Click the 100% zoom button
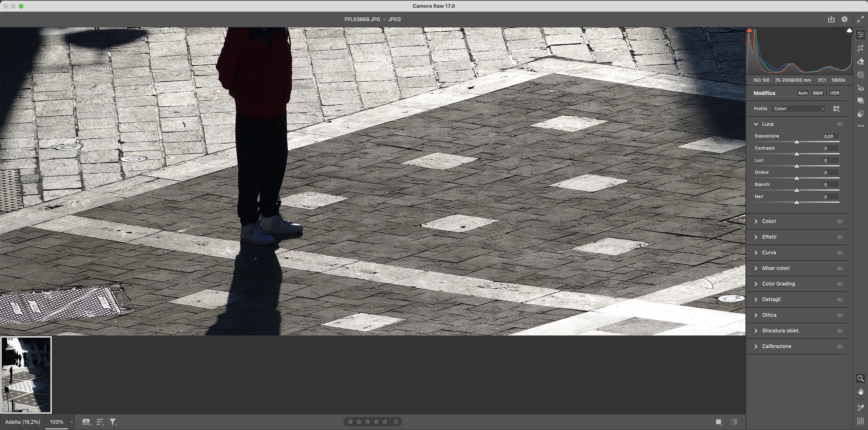The width and height of the screenshot is (868, 430). pos(57,422)
